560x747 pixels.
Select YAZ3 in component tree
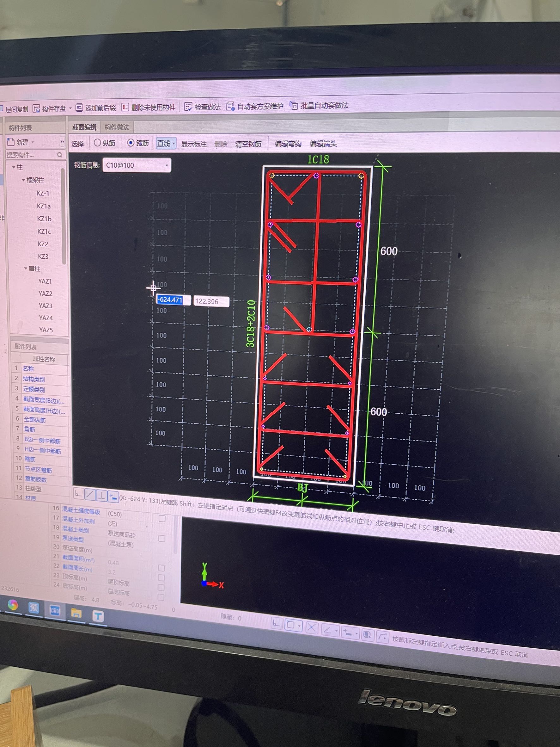tap(45, 306)
